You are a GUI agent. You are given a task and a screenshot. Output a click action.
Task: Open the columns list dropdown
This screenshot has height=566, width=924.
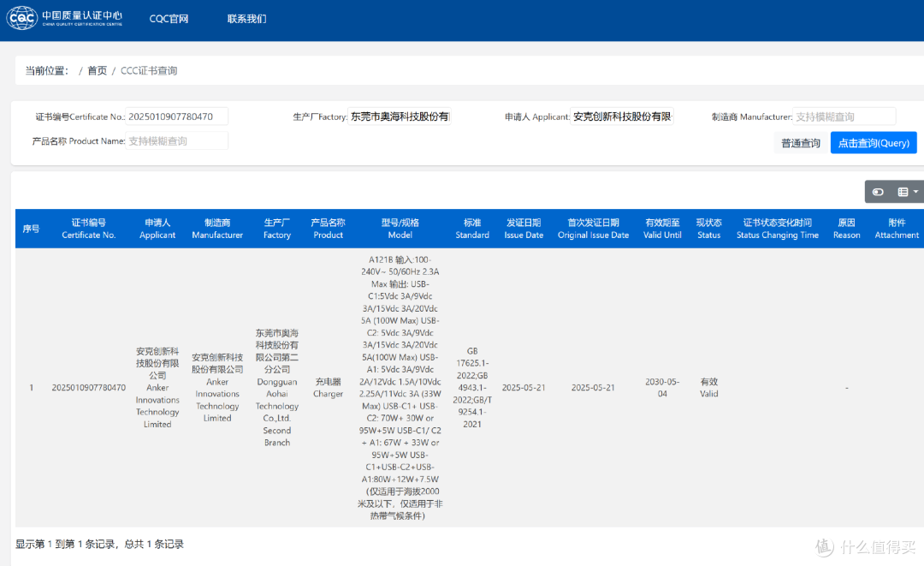(x=907, y=192)
